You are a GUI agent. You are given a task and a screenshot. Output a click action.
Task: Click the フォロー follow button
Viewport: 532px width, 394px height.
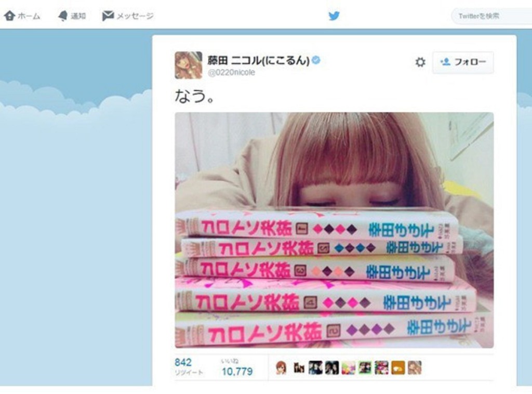tap(463, 62)
